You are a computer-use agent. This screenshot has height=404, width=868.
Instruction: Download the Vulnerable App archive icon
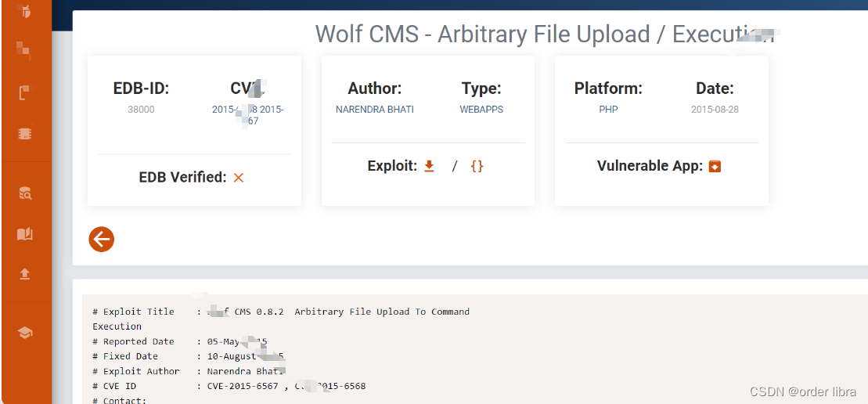point(715,166)
